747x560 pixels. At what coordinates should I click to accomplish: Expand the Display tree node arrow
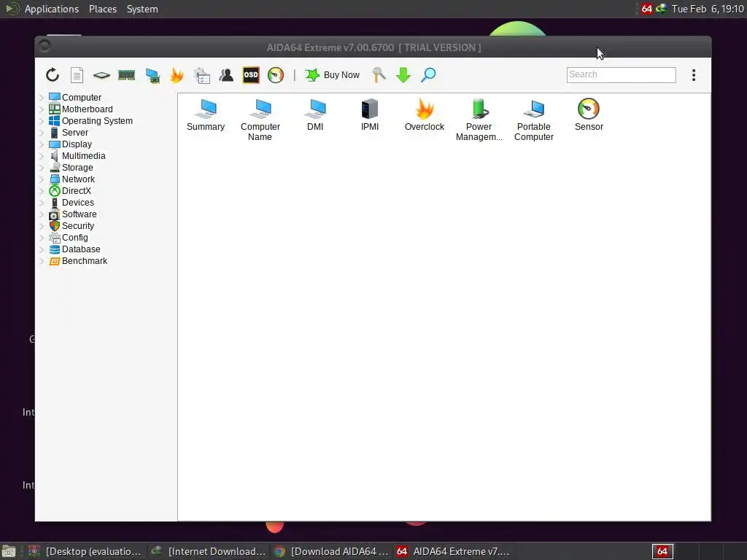[42, 144]
